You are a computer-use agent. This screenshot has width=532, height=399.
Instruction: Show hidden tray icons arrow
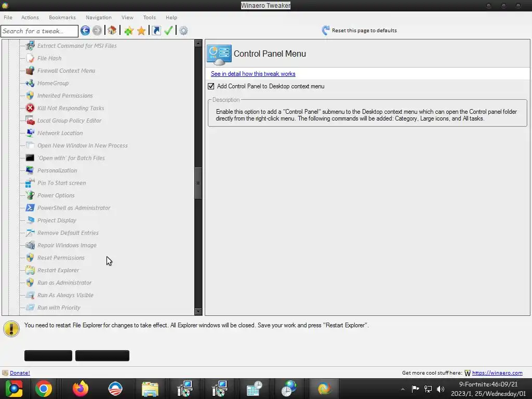(x=403, y=390)
